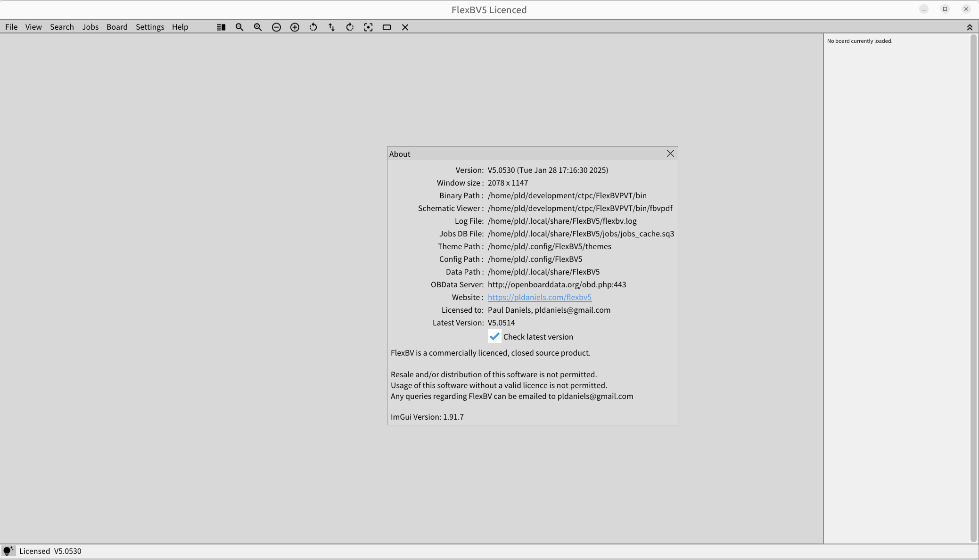979x560 pixels.
Task: Click the right side panel scrollbar
Action: tap(973, 288)
